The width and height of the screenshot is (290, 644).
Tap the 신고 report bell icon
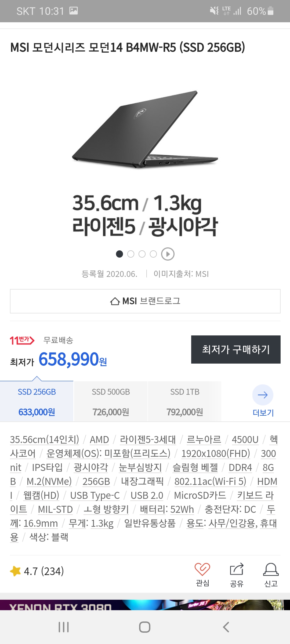[x=271, y=570]
